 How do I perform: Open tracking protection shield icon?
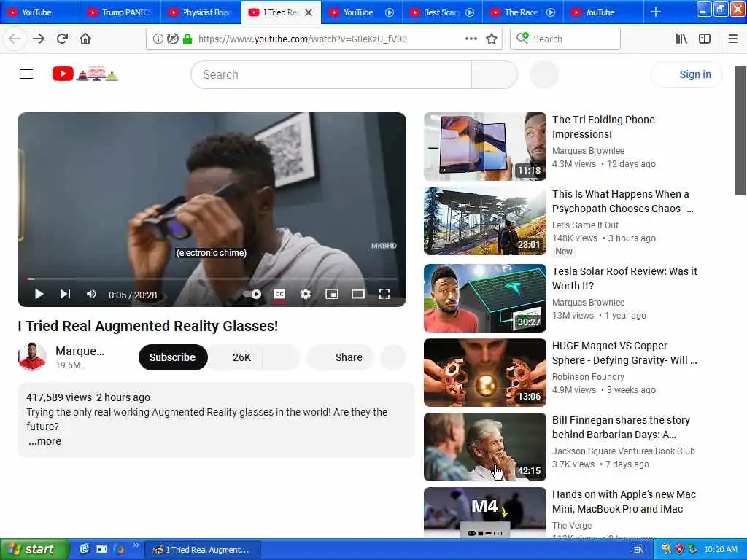(172, 39)
